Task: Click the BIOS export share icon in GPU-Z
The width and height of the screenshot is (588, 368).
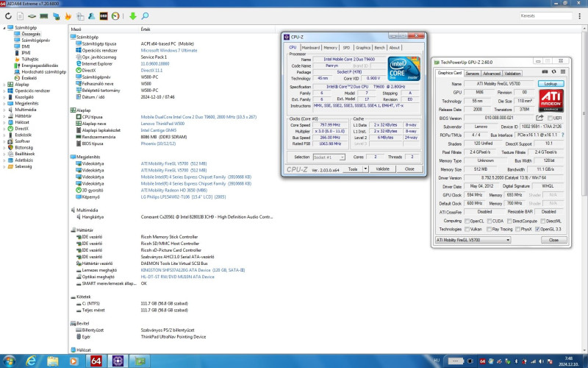Action: pos(539,118)
